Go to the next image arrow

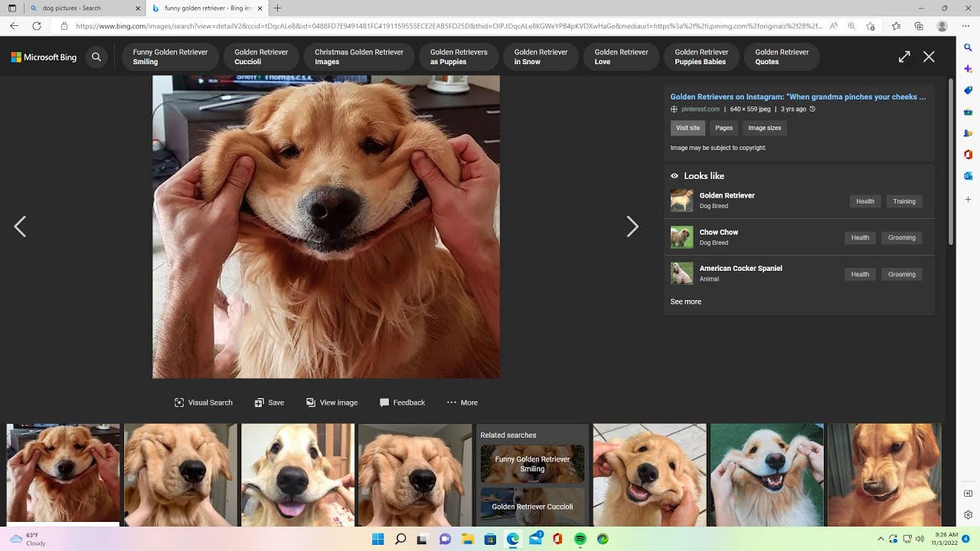coord(632,227)
